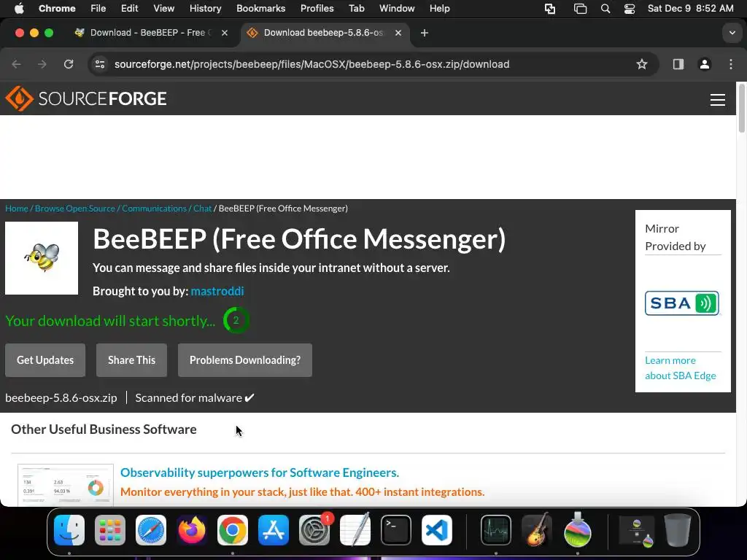Click the SourceForge logo in header

pyautogui.click(x=86, y=98)
